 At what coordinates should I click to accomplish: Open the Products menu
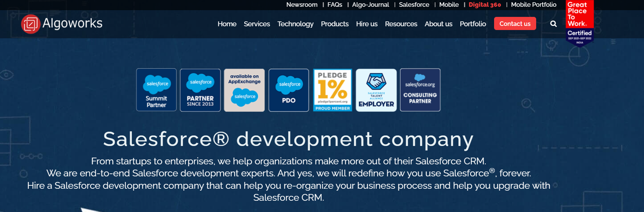pyautogui.click(x=335, y=24)
